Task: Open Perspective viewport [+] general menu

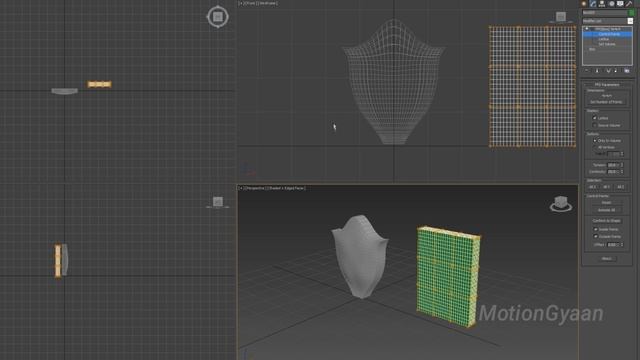Action: pos(241,188)
